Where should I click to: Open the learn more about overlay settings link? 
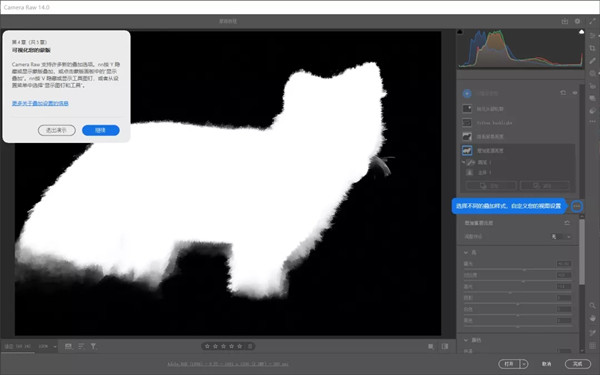tap(40, 103)
